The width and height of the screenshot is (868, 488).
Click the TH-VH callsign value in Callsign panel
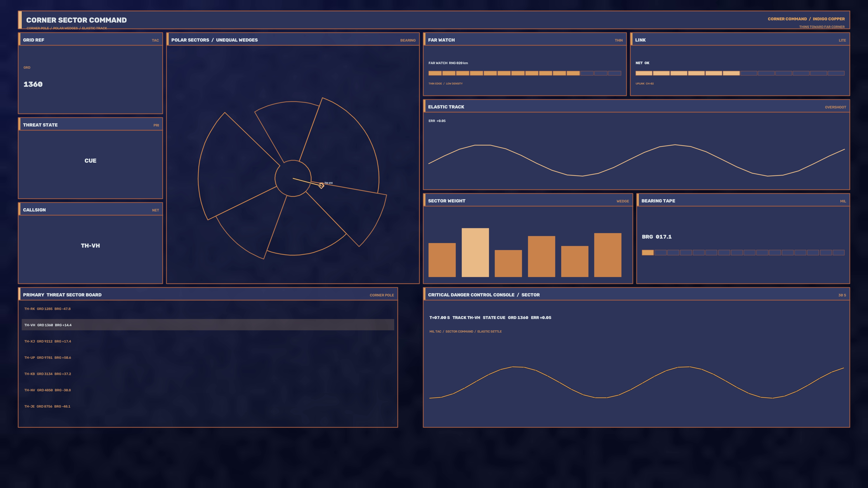(90, 246)
